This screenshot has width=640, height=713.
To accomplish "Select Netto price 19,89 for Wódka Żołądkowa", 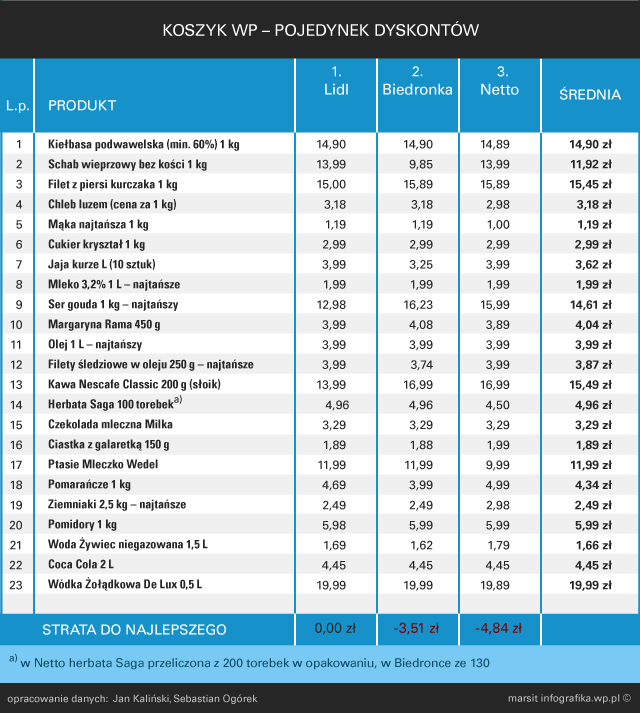I will 495,585.
